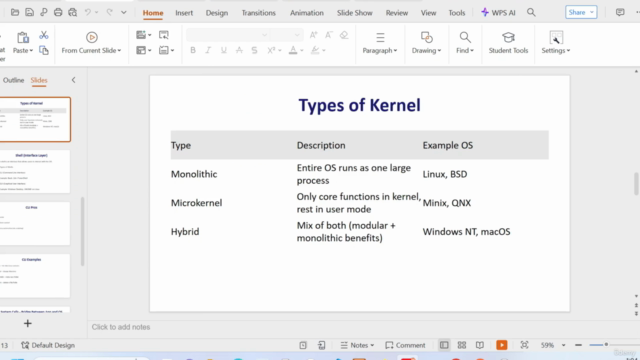Open the Transitions tab
The height and width of the screenshot is (360, 640).
tap(258, 13)
